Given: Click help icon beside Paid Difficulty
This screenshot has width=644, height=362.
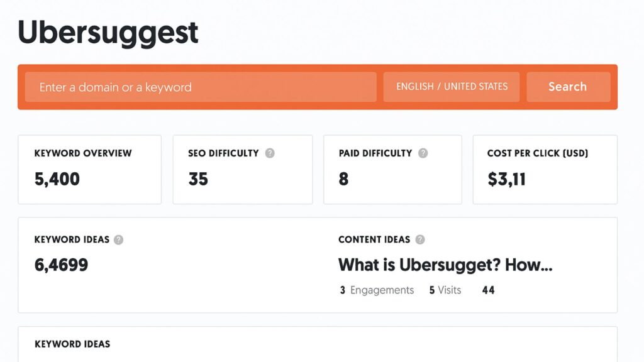Looking at the screenshot, I should point(423,153).
